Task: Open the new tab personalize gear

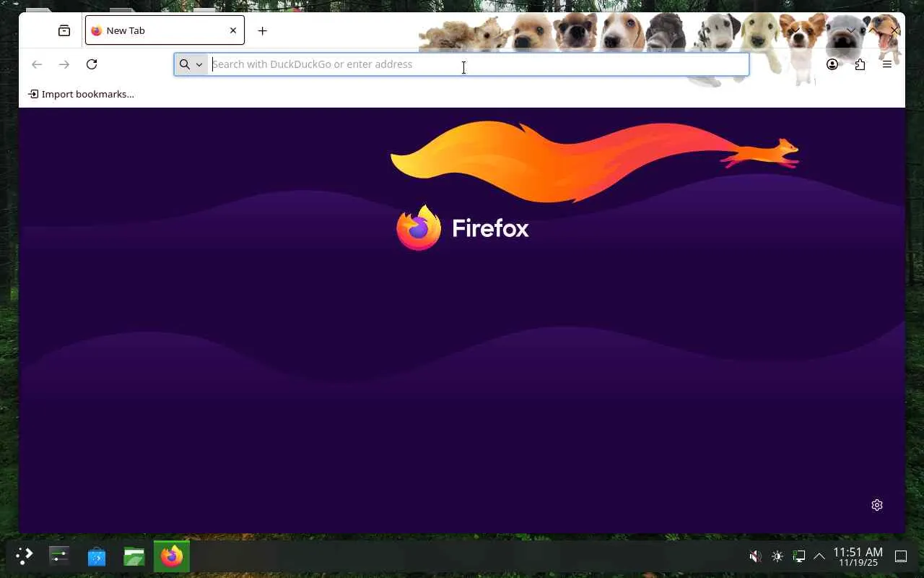Action: pos(877,505)
